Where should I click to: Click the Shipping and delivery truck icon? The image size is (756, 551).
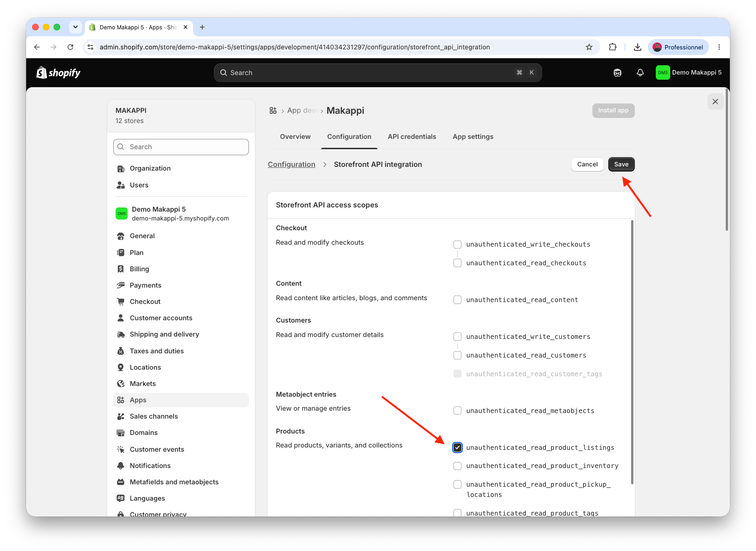coord(121,334)
